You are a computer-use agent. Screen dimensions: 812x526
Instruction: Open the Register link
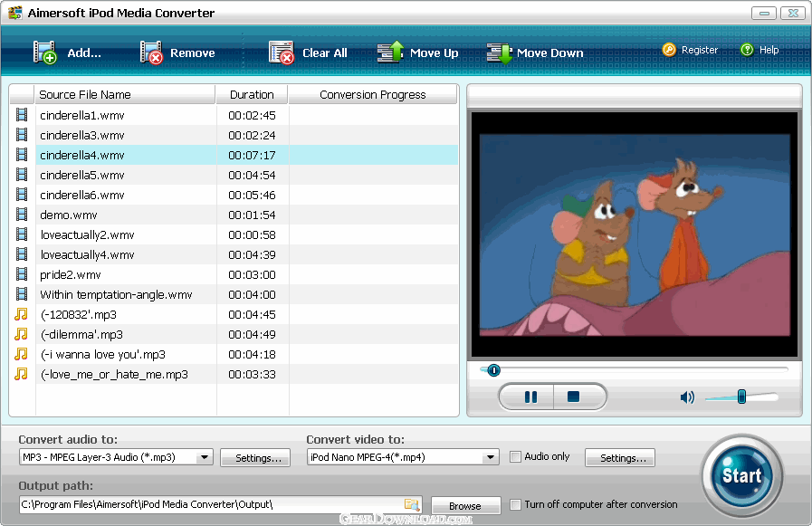tap(700, 50)
